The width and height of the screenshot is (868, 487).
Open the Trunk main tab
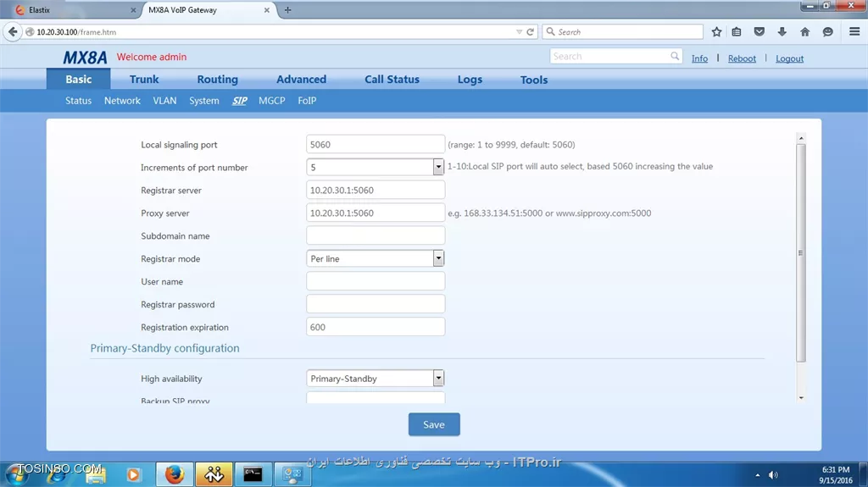coord(144,79)
